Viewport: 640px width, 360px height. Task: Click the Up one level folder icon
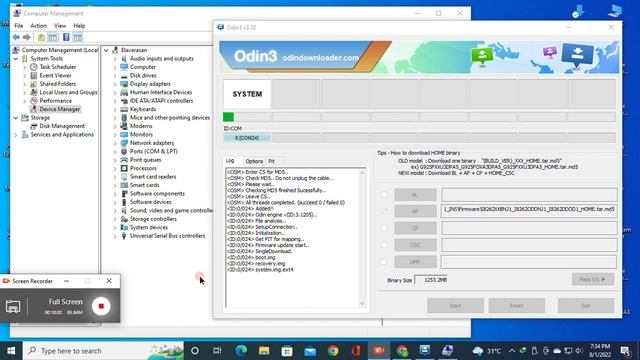(41, 38)
